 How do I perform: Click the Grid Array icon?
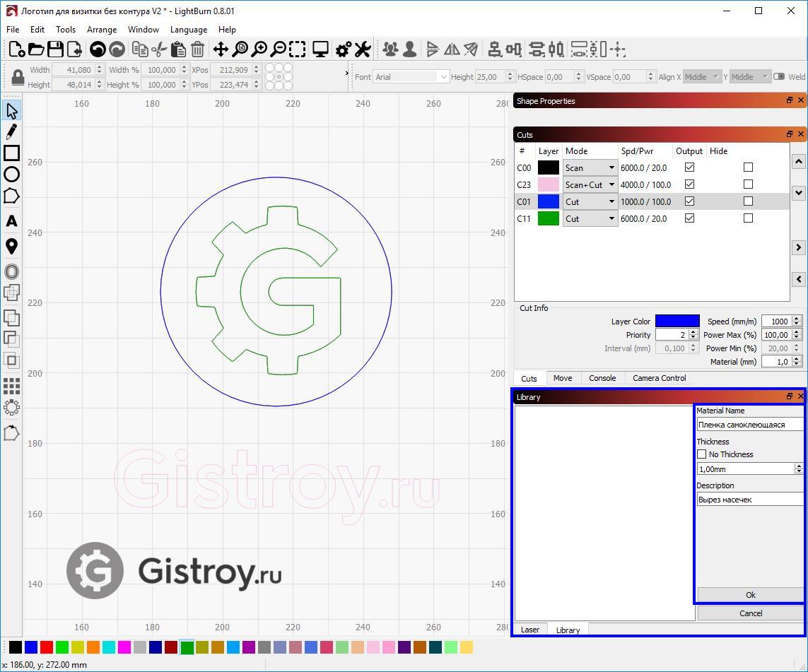(11, 386)
